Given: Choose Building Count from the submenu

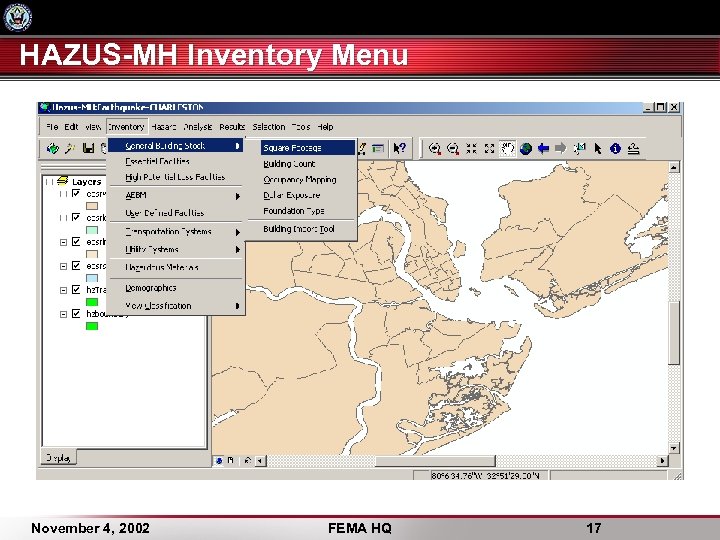Looking at the screenshot, I should (289, 164).
